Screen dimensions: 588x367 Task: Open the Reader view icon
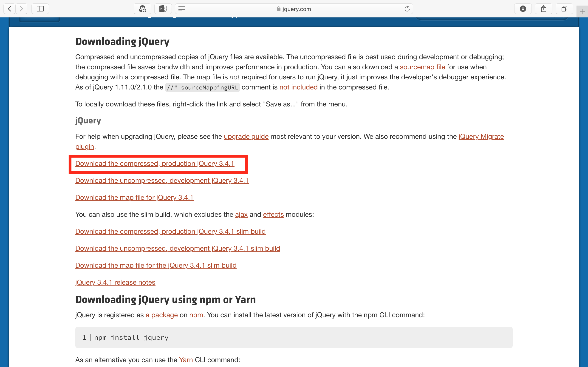[181, 9]
